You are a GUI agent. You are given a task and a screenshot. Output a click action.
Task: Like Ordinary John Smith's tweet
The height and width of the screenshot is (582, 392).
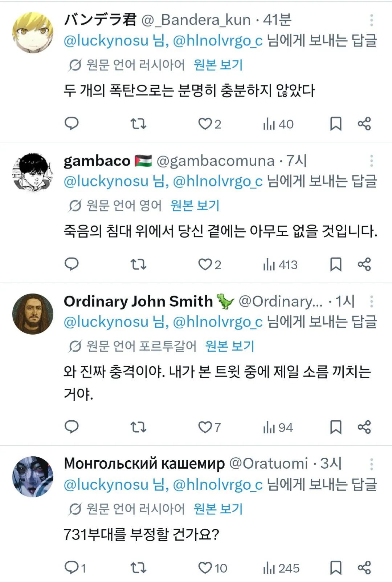(205, 427)
